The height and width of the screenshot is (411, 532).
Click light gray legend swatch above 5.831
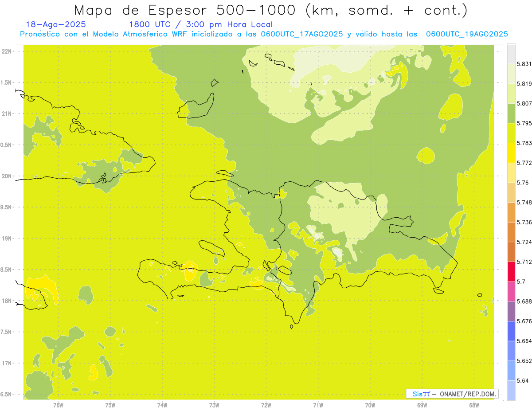coord(511,54)
